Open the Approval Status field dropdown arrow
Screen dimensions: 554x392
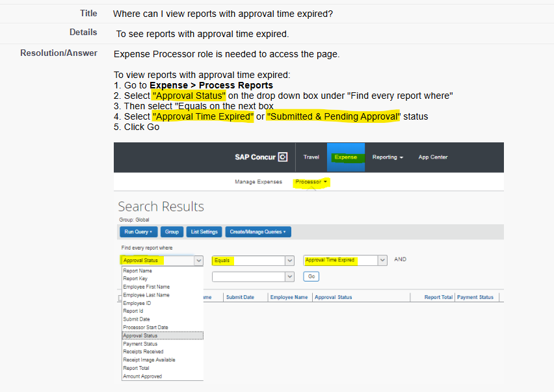tap(198, 260)
